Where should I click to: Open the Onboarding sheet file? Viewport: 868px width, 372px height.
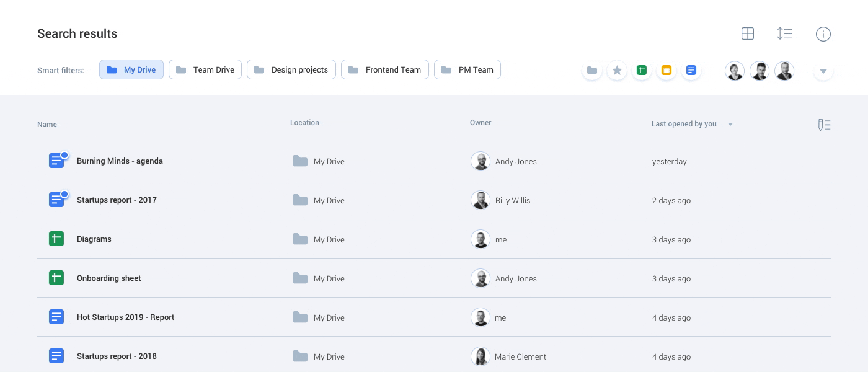point(108,278)
